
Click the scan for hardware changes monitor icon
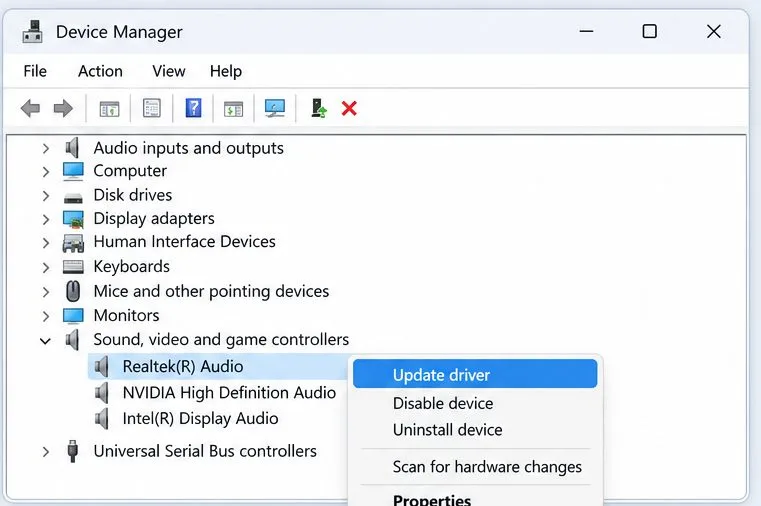[x=275, y=108]
